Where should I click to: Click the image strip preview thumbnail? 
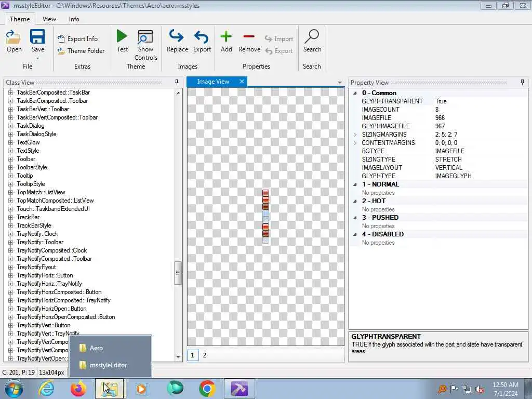click(265, 217)
